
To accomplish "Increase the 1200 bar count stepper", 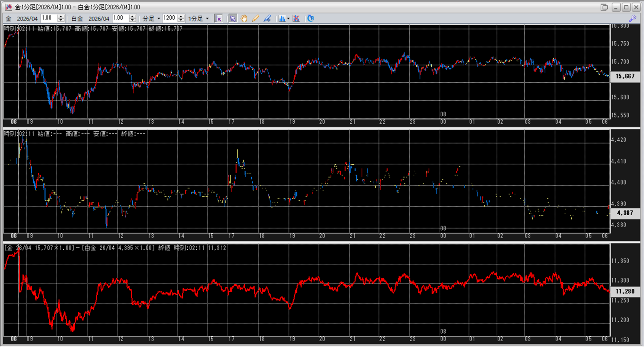I will [x=181, y=16].
